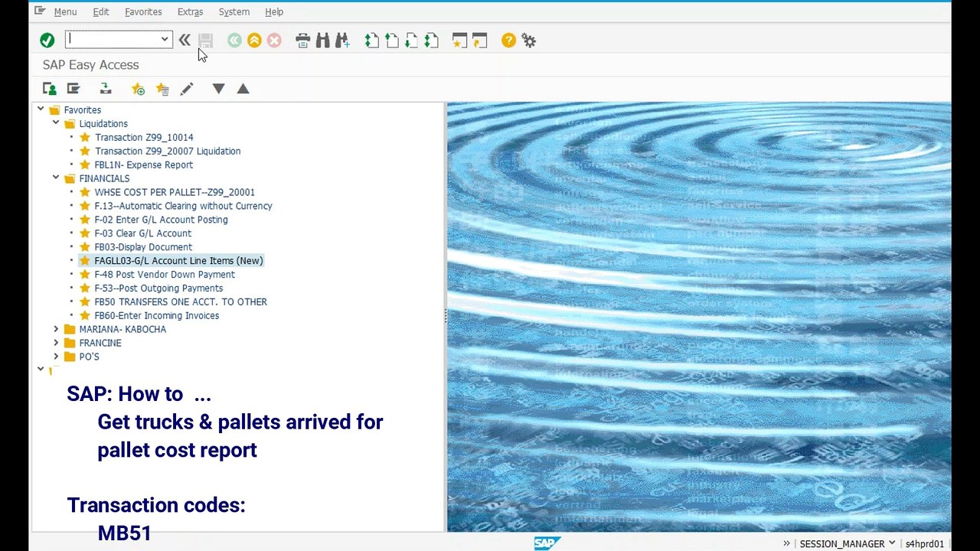The width and height of the screenshot is (980, 551).
Task: Click the FINANCIALS folder label
Action: [104, 178]
